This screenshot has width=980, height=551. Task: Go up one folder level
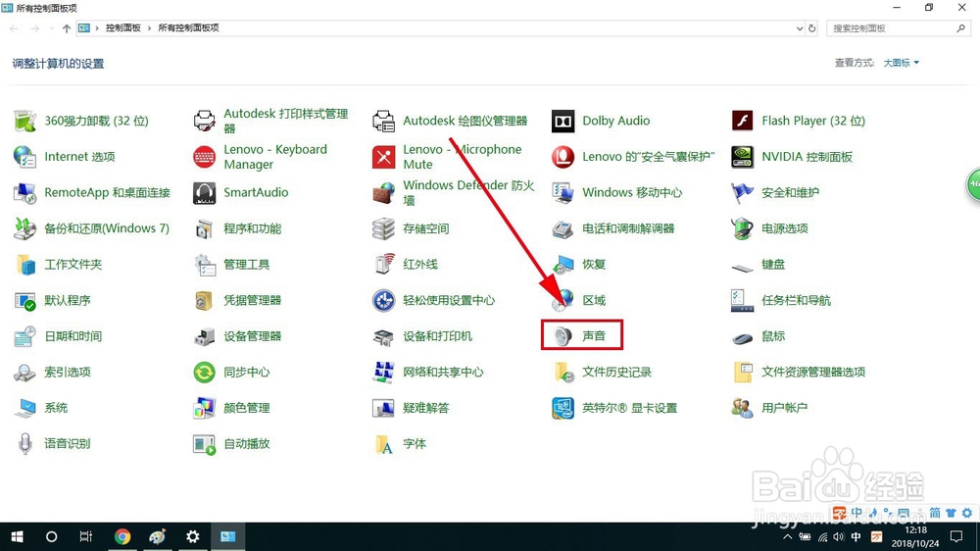click(x=67, y=28)
